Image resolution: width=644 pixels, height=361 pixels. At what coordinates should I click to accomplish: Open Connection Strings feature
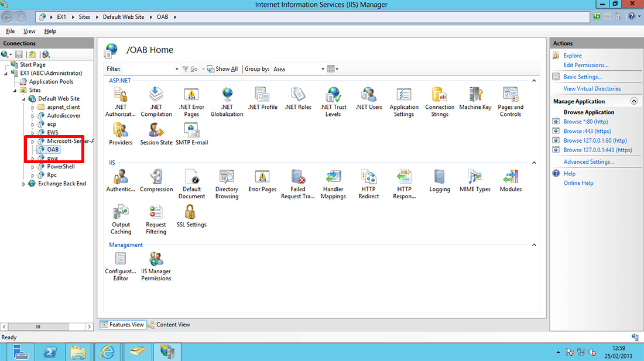(x=440, y=102)
